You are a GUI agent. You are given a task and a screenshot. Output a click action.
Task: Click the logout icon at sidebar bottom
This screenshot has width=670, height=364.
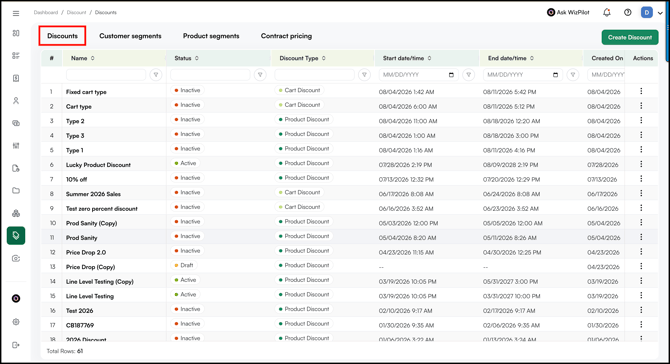coord(16,345)
